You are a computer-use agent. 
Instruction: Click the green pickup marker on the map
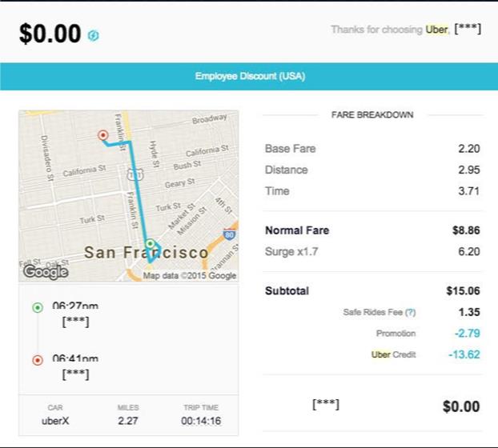pos(150,243)
